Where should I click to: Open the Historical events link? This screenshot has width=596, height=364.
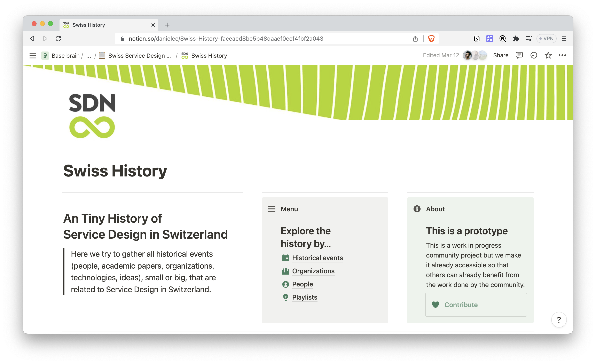[317, 258]
